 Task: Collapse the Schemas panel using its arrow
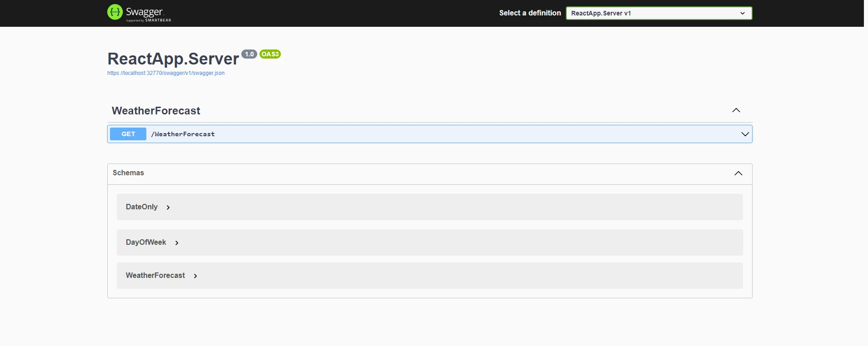click(738, 173)
